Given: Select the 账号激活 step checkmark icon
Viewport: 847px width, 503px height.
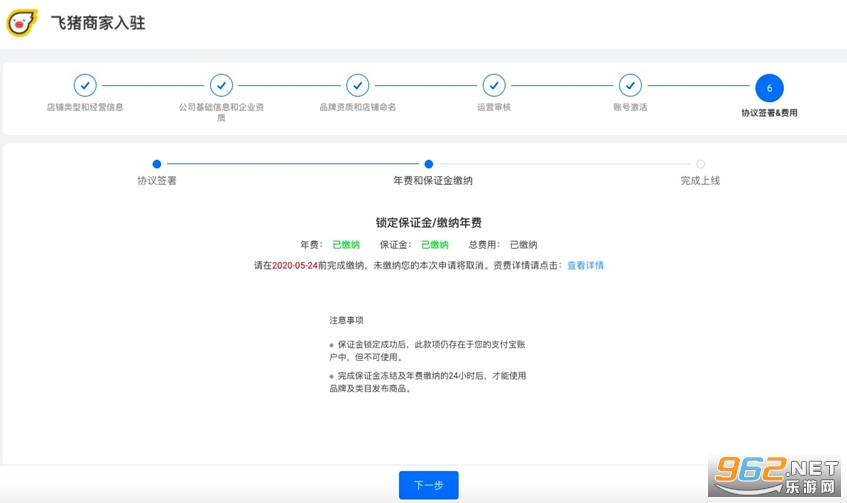Looking at the screenshot, I should 629,86.
